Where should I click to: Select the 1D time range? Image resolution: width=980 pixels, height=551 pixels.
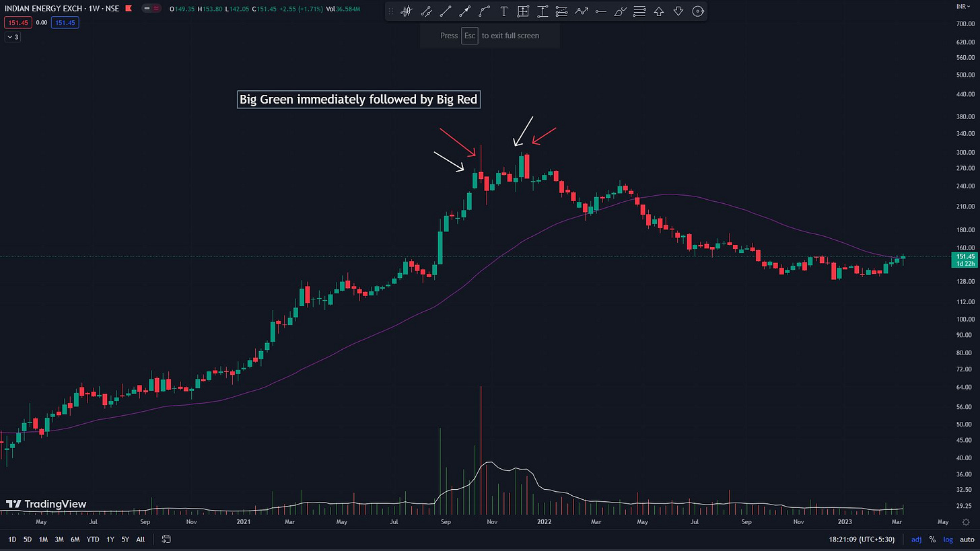12,539
